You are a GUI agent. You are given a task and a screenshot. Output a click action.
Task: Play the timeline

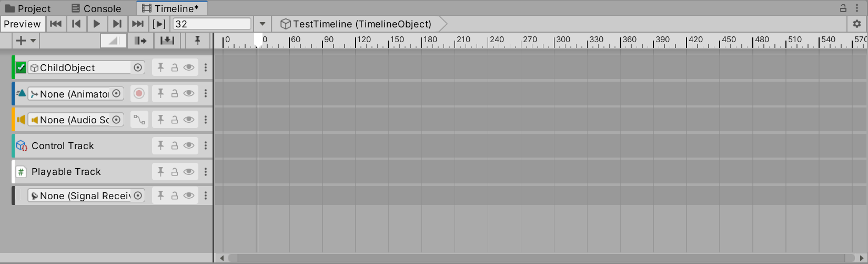pos(96,24)
